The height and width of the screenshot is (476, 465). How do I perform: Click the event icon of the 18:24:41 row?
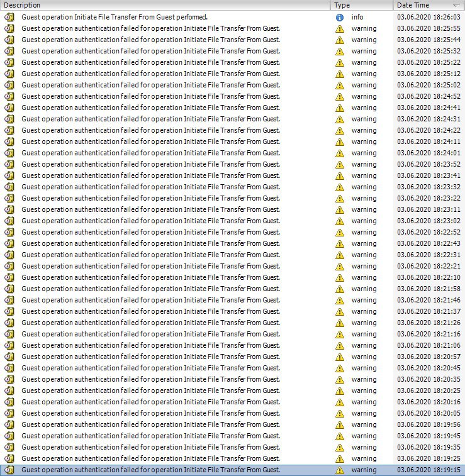(x=9, y=108)
